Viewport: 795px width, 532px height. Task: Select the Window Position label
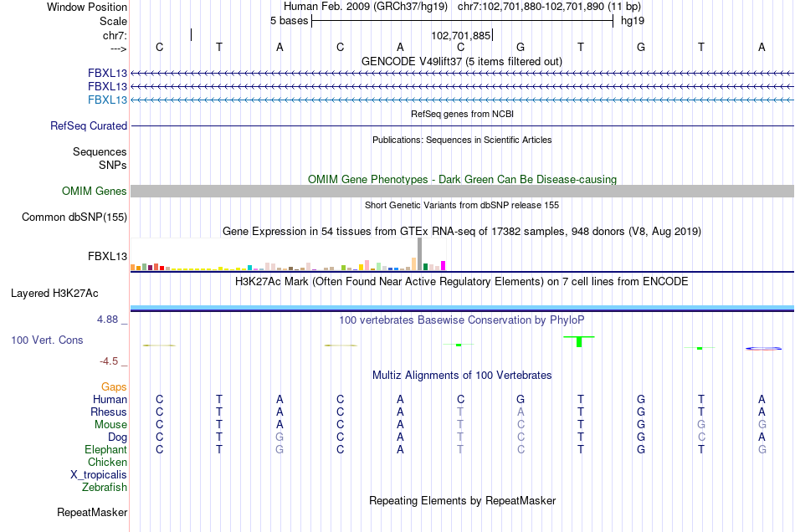click(x=87, y=7)
